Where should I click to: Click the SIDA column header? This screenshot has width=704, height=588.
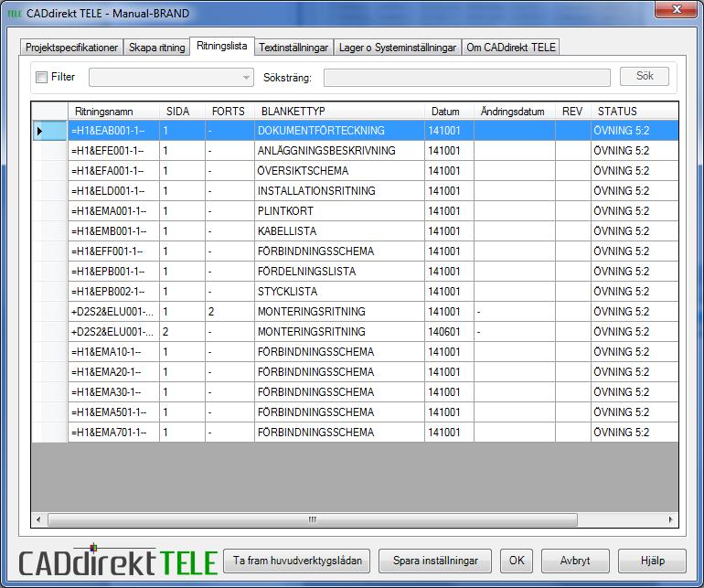(182, 112)
